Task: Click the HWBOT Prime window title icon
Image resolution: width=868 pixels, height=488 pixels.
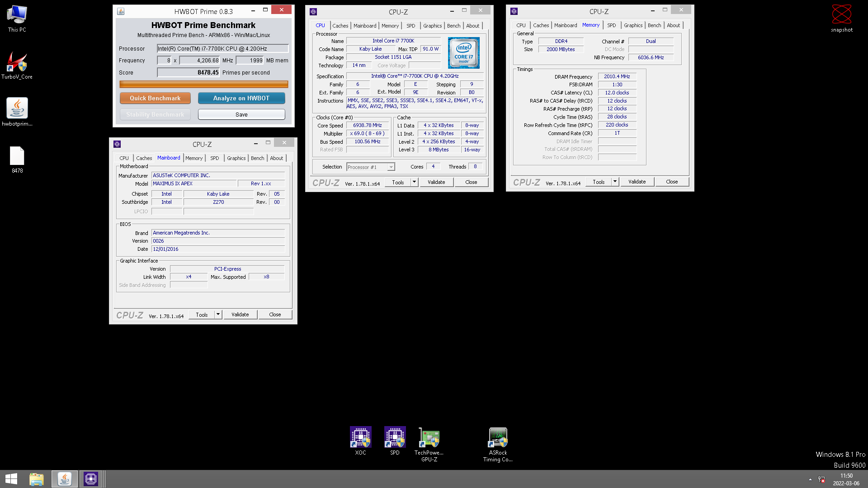Action: point(121,11)
